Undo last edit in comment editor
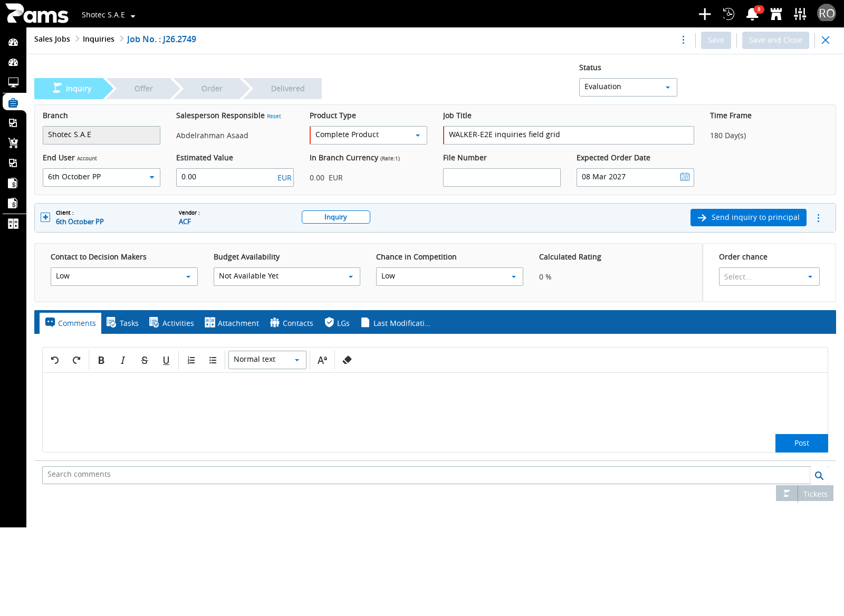844x616 pixels. coord(55,360)
